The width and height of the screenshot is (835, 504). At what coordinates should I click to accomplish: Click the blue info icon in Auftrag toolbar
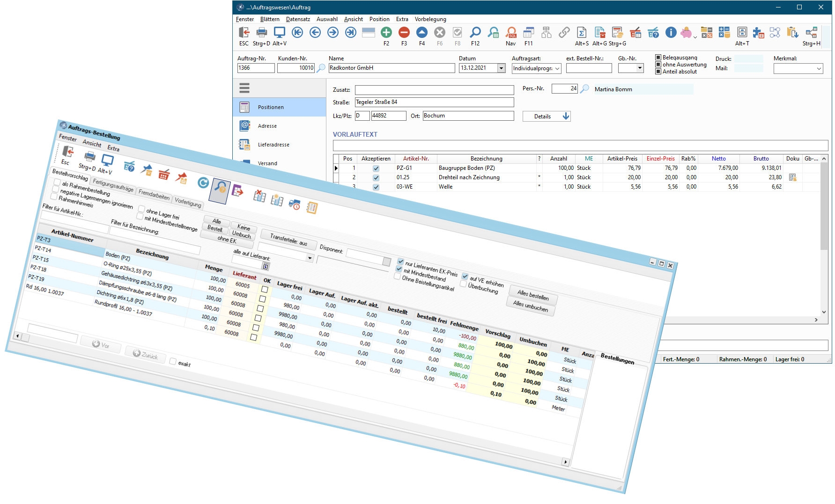[x=671, y=32]
